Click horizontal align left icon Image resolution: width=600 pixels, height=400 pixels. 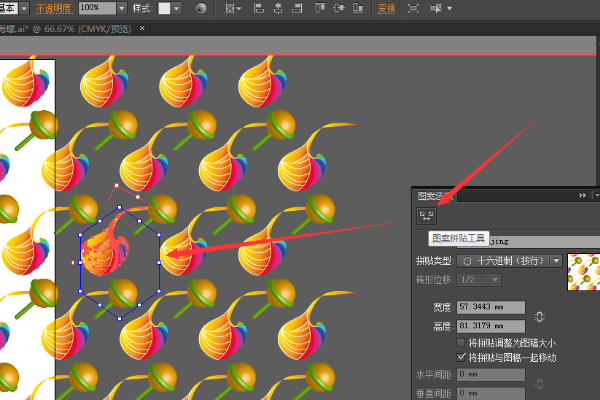259,8
